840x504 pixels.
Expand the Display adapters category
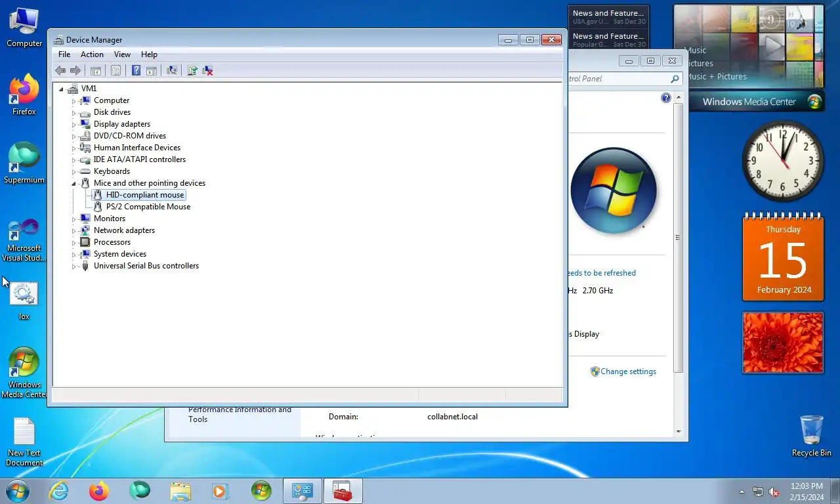pos(74,125)
